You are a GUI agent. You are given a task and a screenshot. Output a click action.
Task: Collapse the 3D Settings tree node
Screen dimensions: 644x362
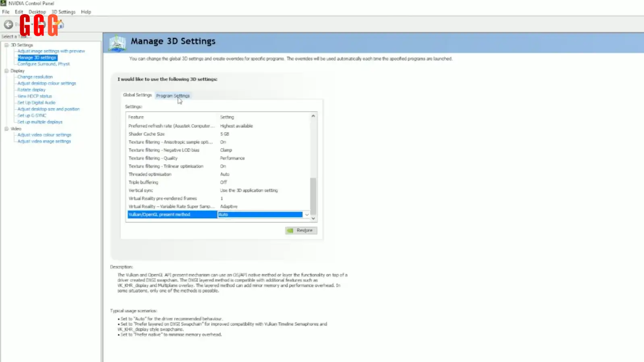(x=6, y=45)
